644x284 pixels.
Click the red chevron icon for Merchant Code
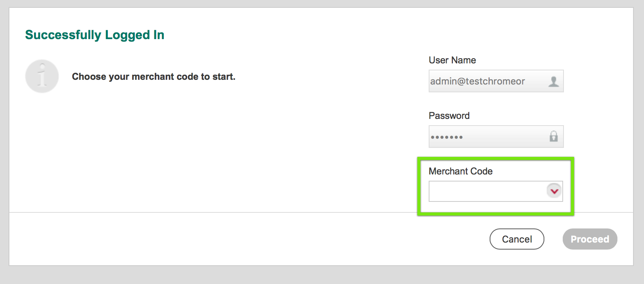point(553,191)
